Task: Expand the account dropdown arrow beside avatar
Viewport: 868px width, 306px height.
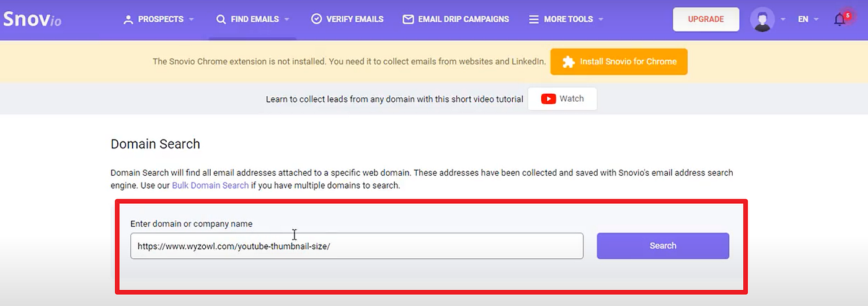Action: 783,19
